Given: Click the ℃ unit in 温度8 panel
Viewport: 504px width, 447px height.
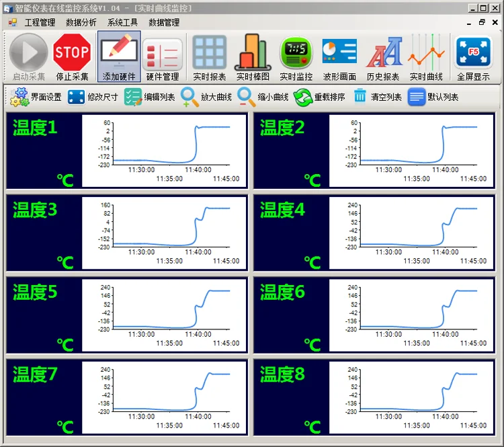Looking at the screenshot, I should coord(312,427).
